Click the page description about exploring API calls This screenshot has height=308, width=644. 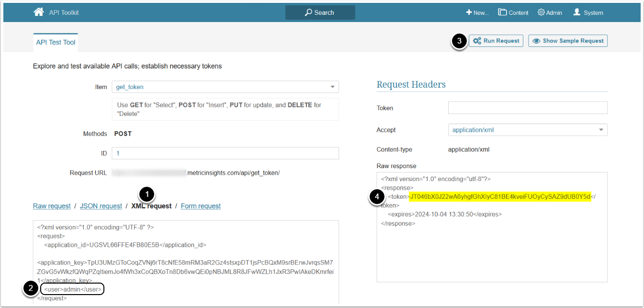(x=127, y=66)
